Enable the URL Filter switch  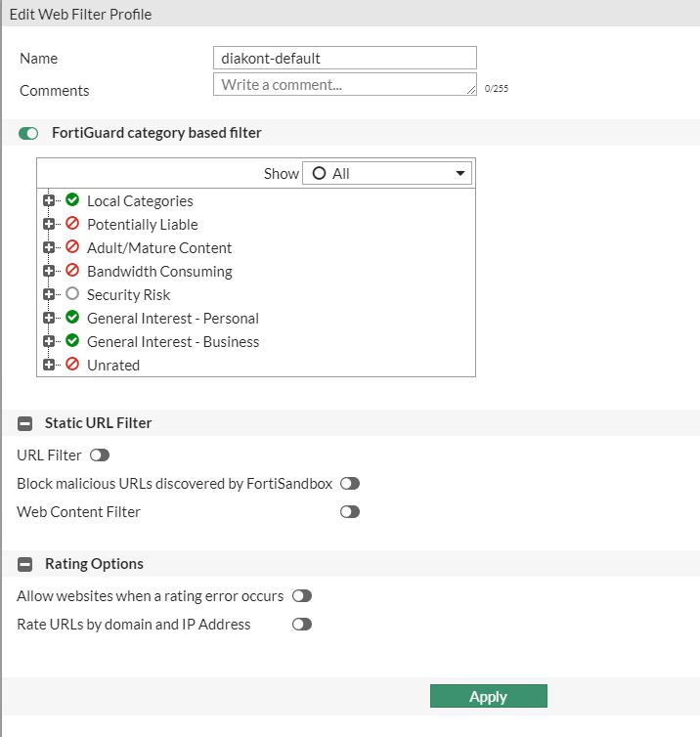99,455
